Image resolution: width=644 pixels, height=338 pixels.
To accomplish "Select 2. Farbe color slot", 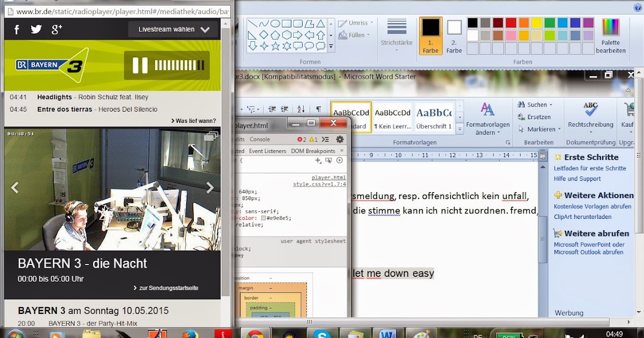I will coord(454,35).
